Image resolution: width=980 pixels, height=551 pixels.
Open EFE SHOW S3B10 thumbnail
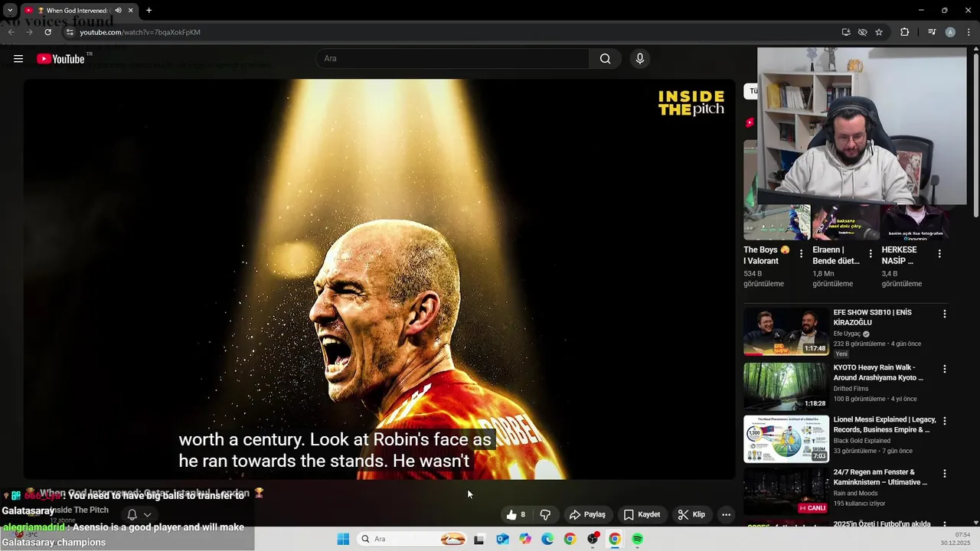(786, 332)
